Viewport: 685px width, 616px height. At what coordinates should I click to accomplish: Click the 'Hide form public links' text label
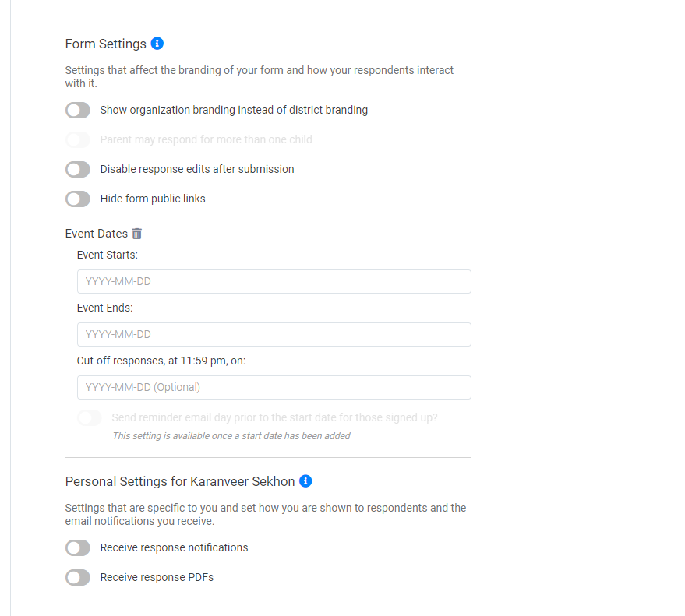click(152, 199)
